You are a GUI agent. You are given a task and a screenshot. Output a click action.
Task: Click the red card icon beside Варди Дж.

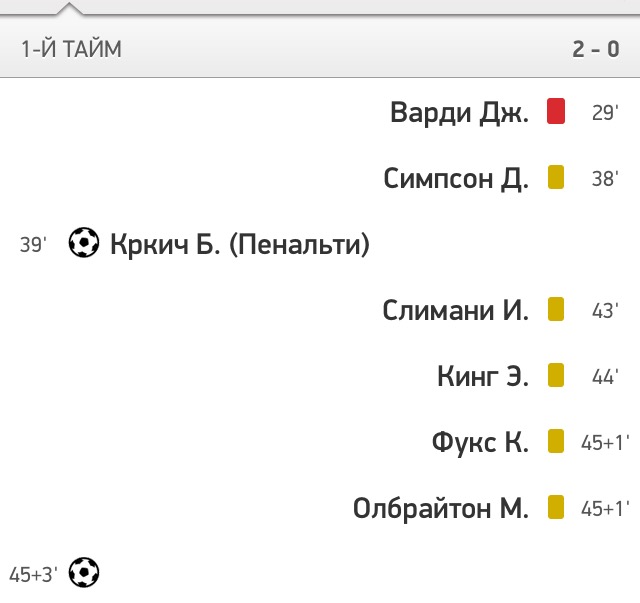[x=556, y=111]
